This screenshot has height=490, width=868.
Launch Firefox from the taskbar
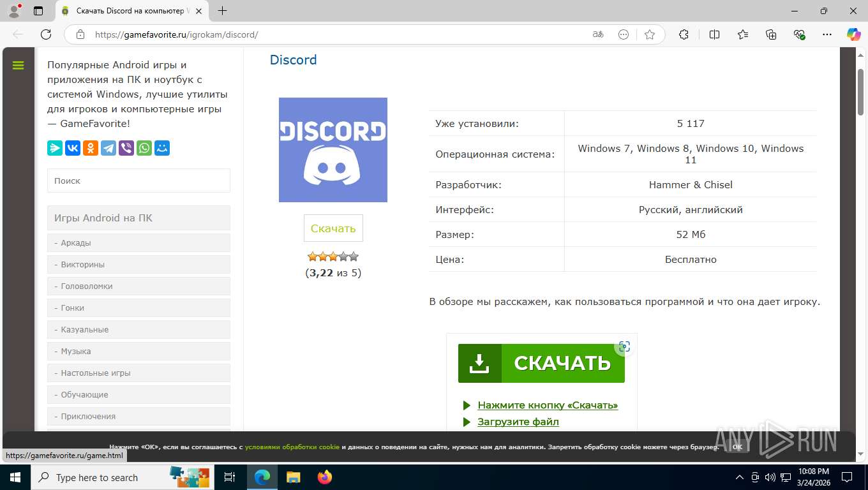[325, 477]
